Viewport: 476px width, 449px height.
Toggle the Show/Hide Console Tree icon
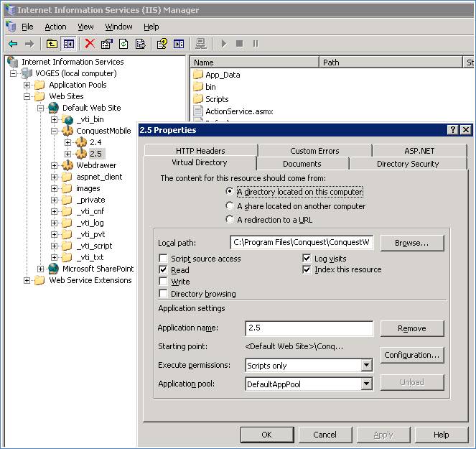pos(69,44)
